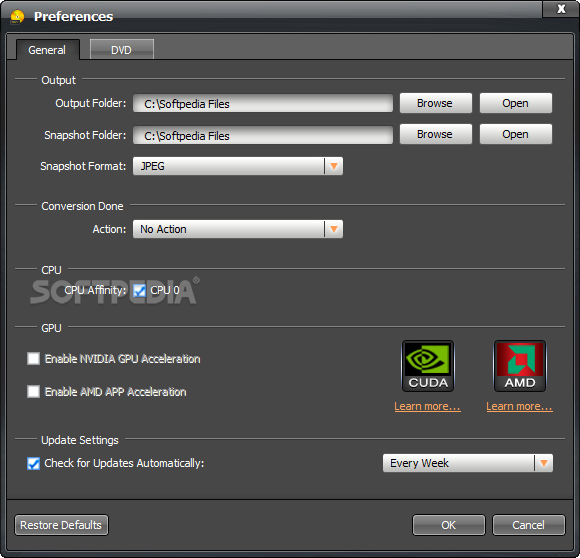Click the application icon in title bar
This screenshot has width=580, height=558.
[17, 17]
